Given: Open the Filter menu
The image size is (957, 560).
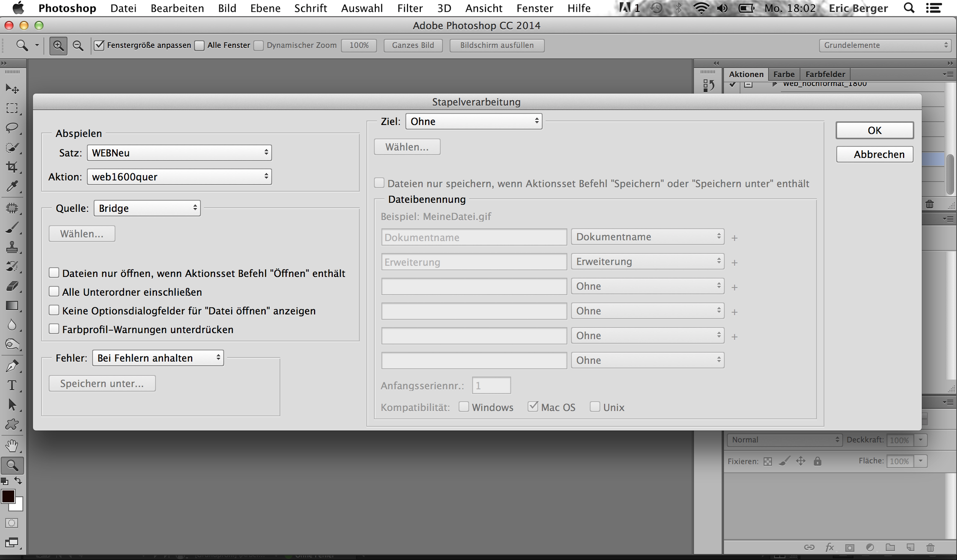Looking at the screenshot, I should point(410,8).
